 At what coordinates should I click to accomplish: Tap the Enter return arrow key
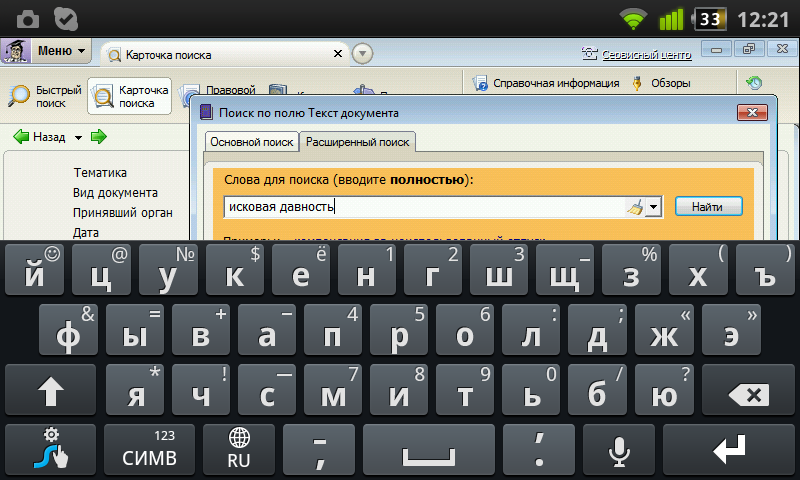tap(729, 449)
